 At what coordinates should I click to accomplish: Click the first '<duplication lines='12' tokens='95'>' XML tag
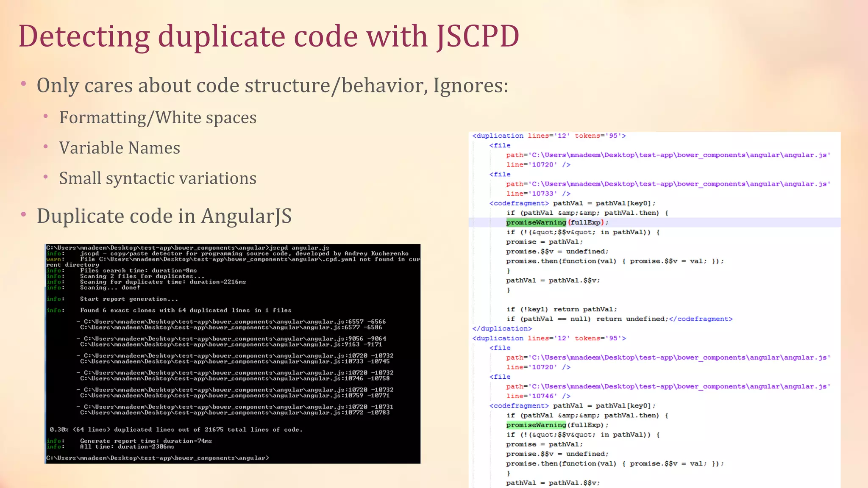tap(549, 136)
